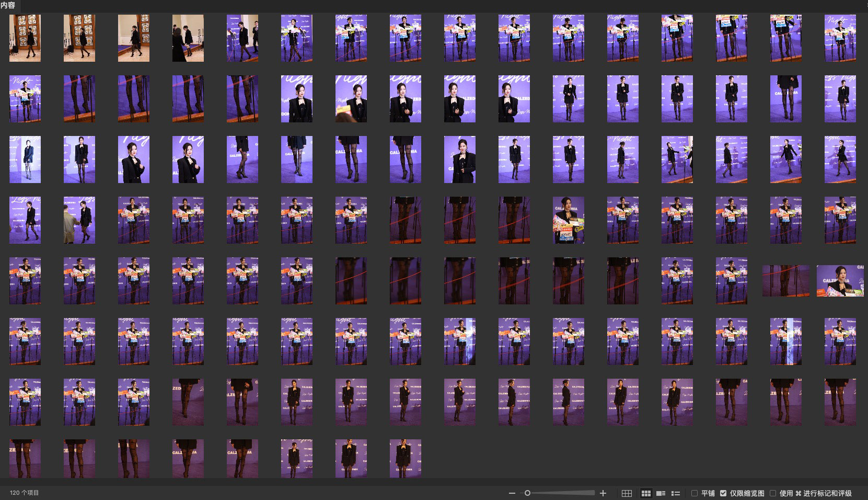
Task: Select the last thumbnail in the top row
Action: 840,38
